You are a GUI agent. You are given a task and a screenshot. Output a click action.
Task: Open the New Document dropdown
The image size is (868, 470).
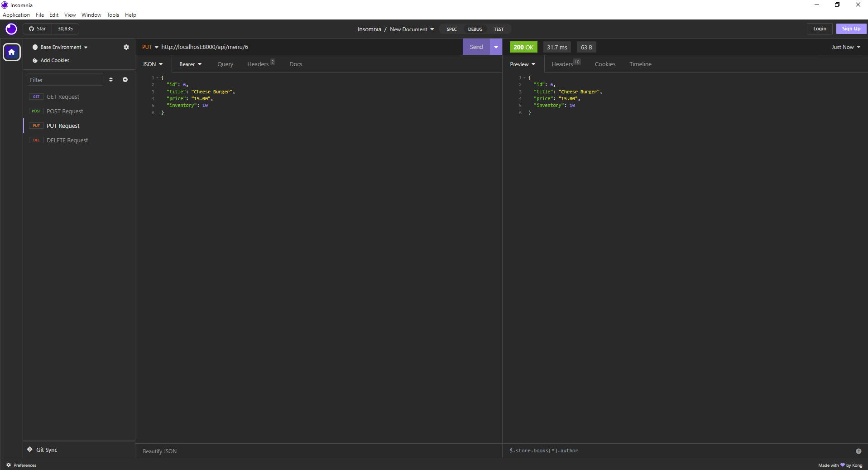tap(412, 29)
